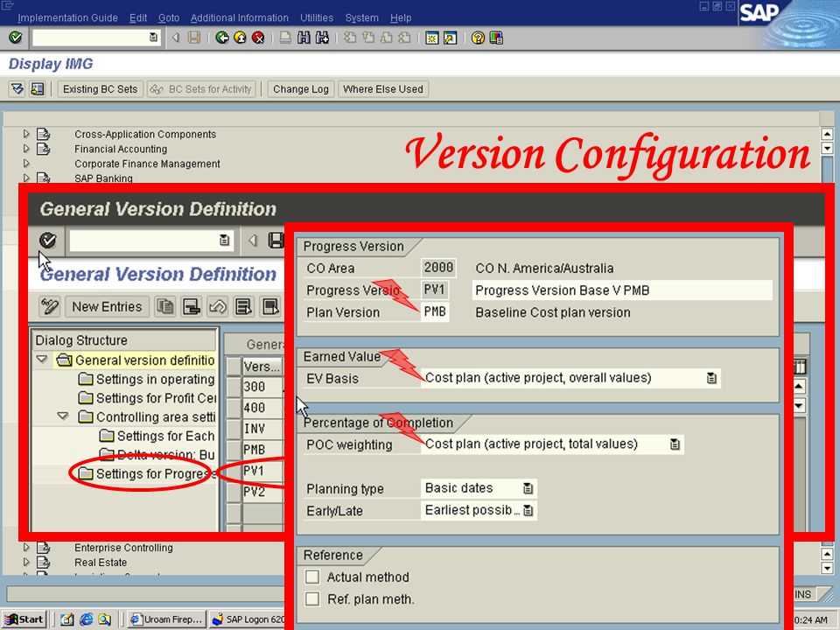Click the Expand All icon in Display IMG toolbar
The height and width of the screenshot is (630, 840).
pyautogui.click(x=17, y=89)
